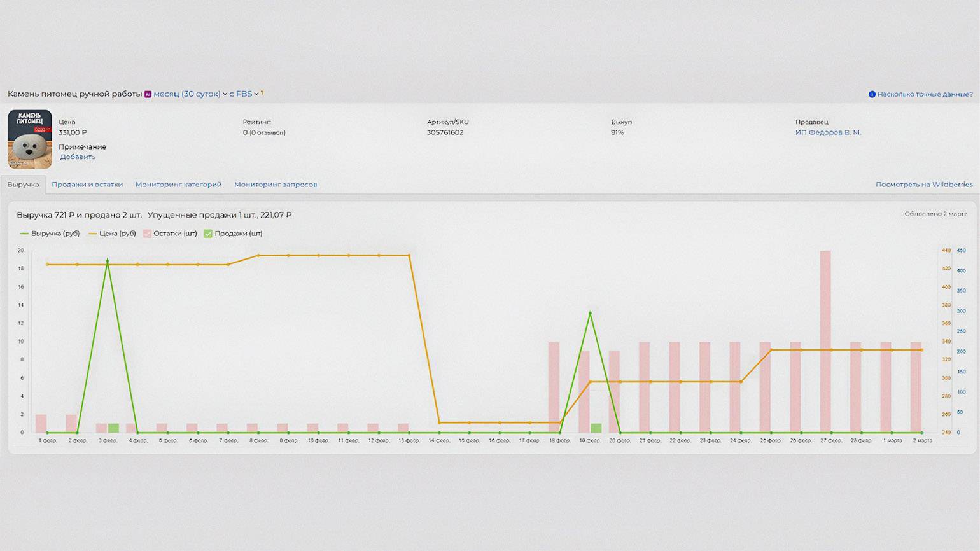Open seller link 'ИП Федоров В. М.'
980x551 pixels.
[x=828, y=132]
